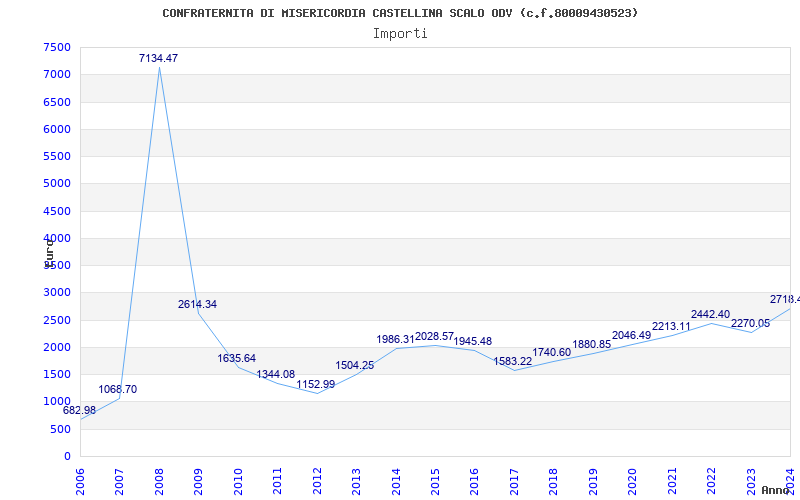Click the y-axis value 7500
The width and height of the screenshot is (800, 500).
[57, 47]
